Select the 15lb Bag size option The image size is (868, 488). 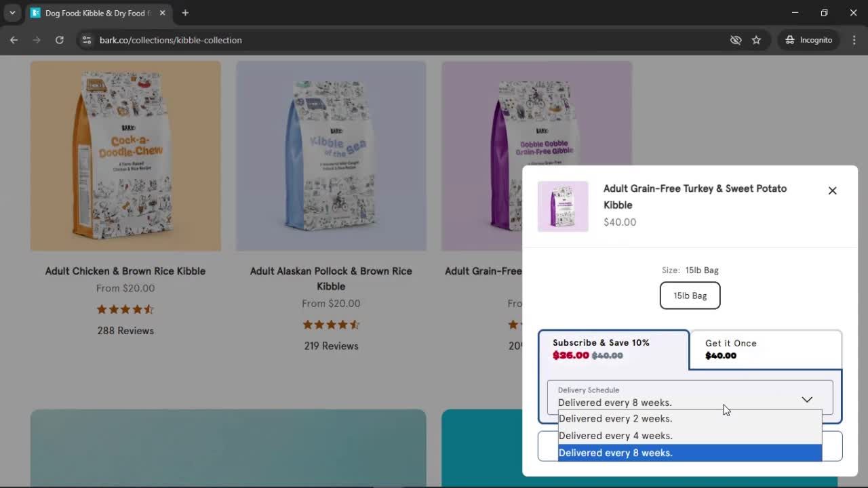pos(690,296)
